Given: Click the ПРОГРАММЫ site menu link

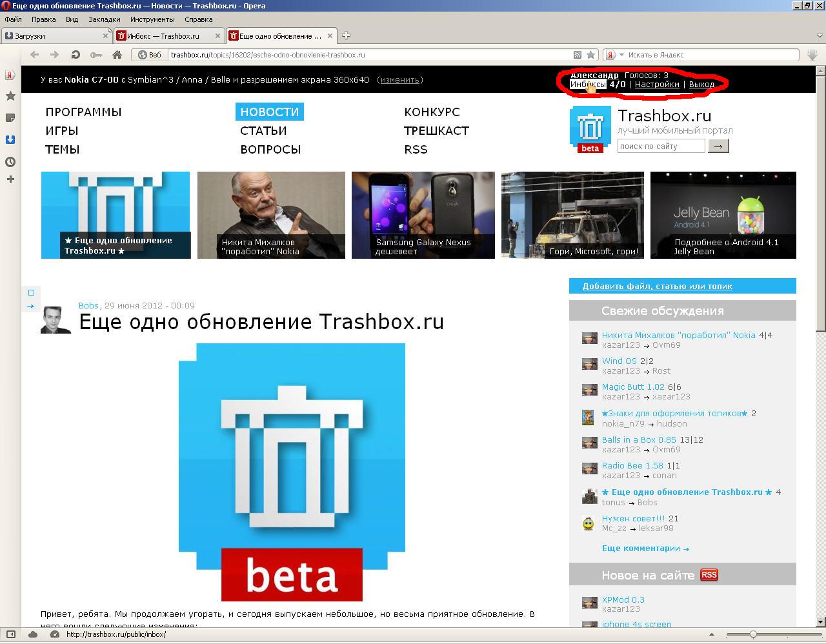Looking at the screenshot, I should [83, 112].
